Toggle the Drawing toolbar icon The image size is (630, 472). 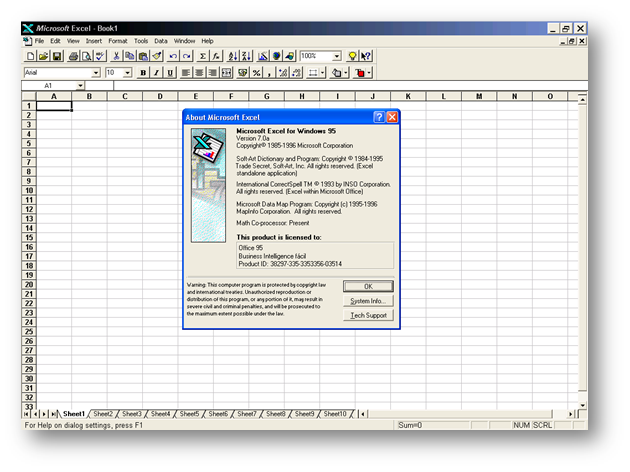289,56
